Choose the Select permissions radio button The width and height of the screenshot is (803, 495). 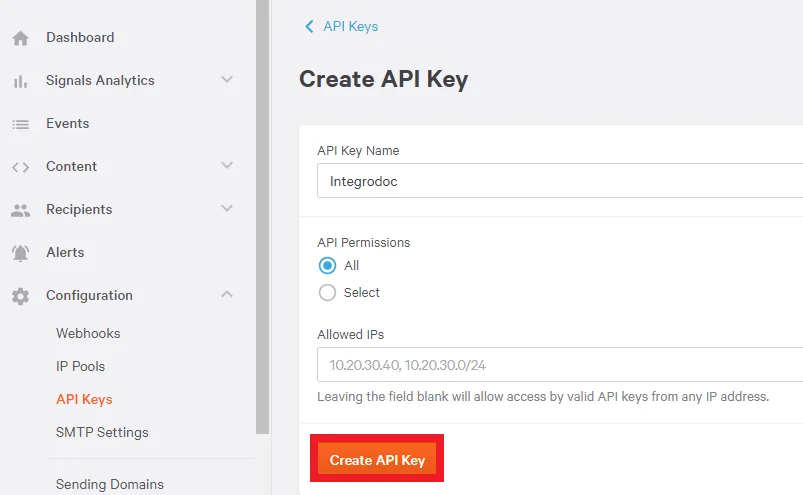click(327, 293)
